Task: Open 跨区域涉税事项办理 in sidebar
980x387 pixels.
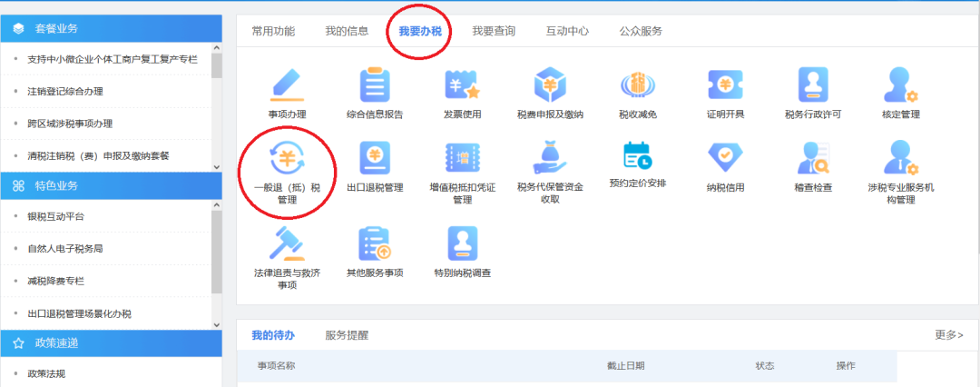Action: [70, 124]
